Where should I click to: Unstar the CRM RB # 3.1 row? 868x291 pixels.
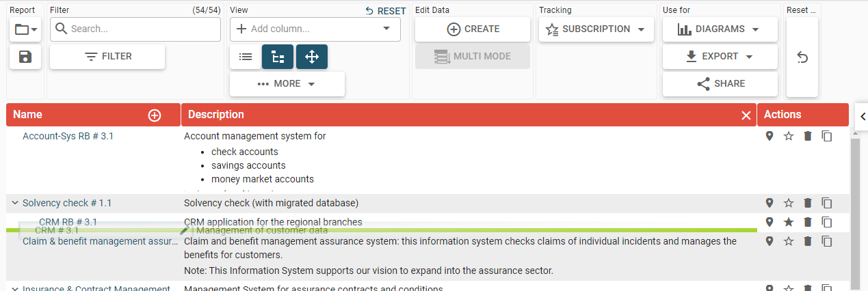pyautogui.click(x=789, y=222)
